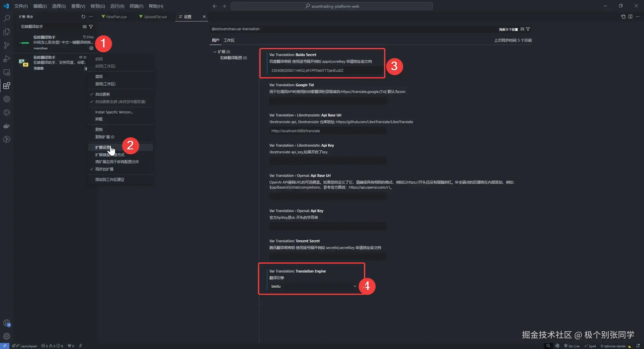Filter settings with the funnel icon
Screen dimensions: 644x349
tap(528, 29)
